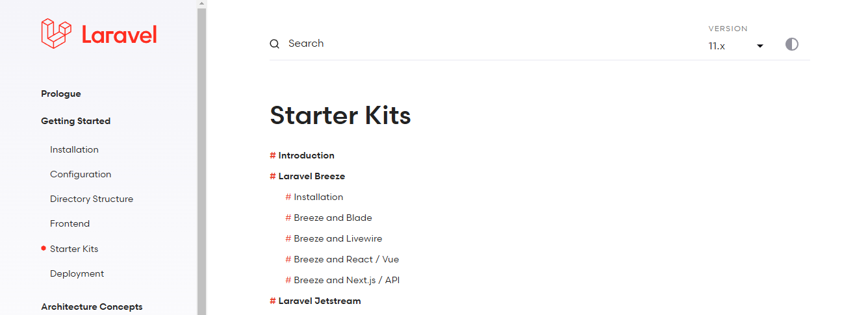Screen dimensions: 868x315
Task: Collapse the Getting Started sidebar section
Action: click(75, 121)
